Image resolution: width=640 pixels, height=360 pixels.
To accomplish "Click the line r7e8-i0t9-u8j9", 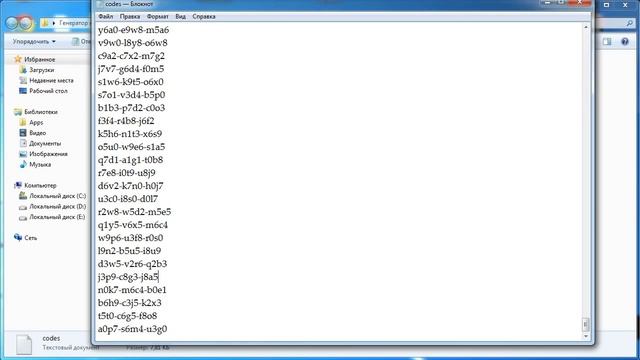I will pos(127,173).
